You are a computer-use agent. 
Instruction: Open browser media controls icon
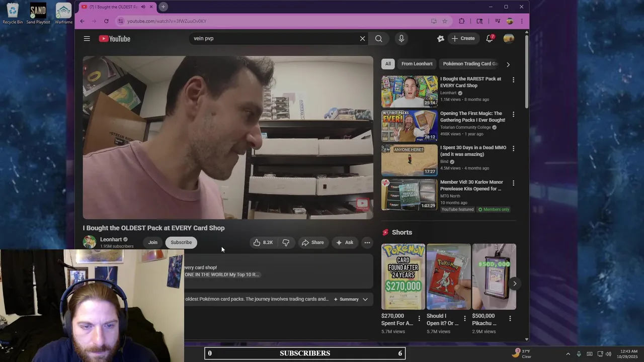[498, 21]
